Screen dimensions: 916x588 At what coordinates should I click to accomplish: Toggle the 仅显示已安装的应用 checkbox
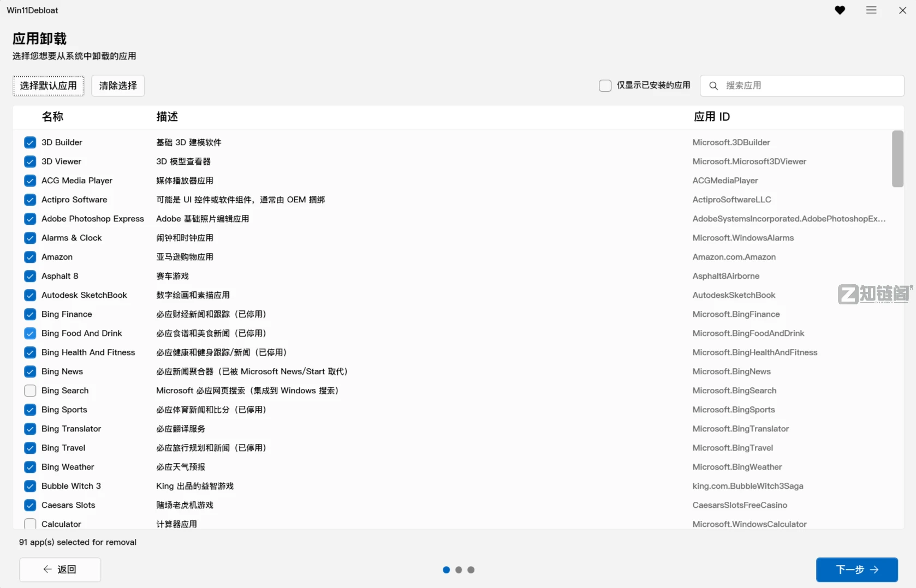(x=604, y=85)
